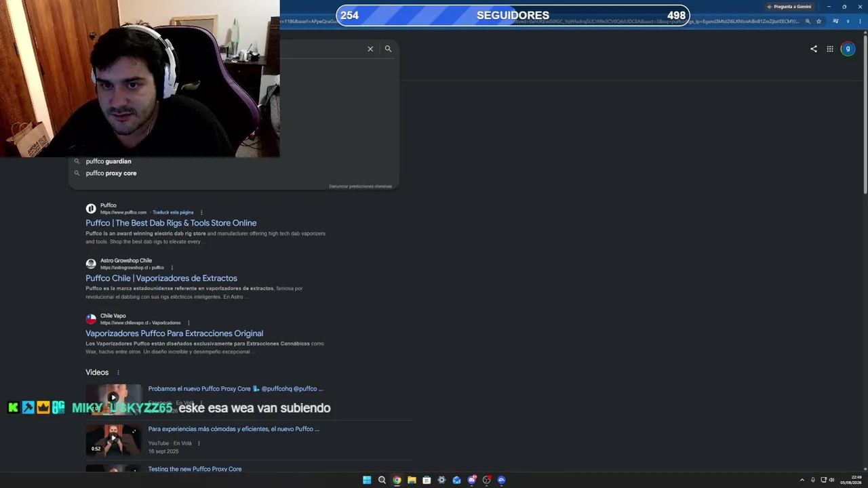The width and height of the screenshot is (868, 488).
Task: Click 'Traducir esta página' on Puffco result
Action: pos(173,212)
